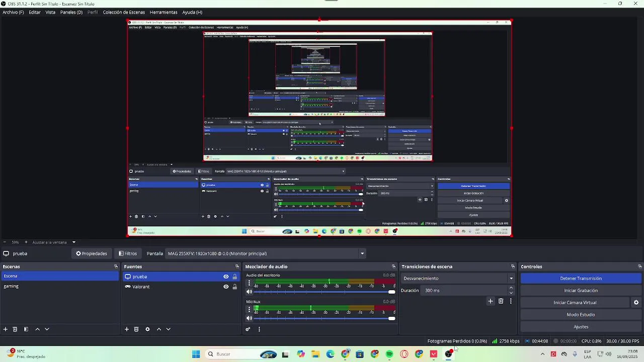This screenshot has height=362, width=644.
Task: Remove the selected source with the trash icon
Action: pos(136,329)
